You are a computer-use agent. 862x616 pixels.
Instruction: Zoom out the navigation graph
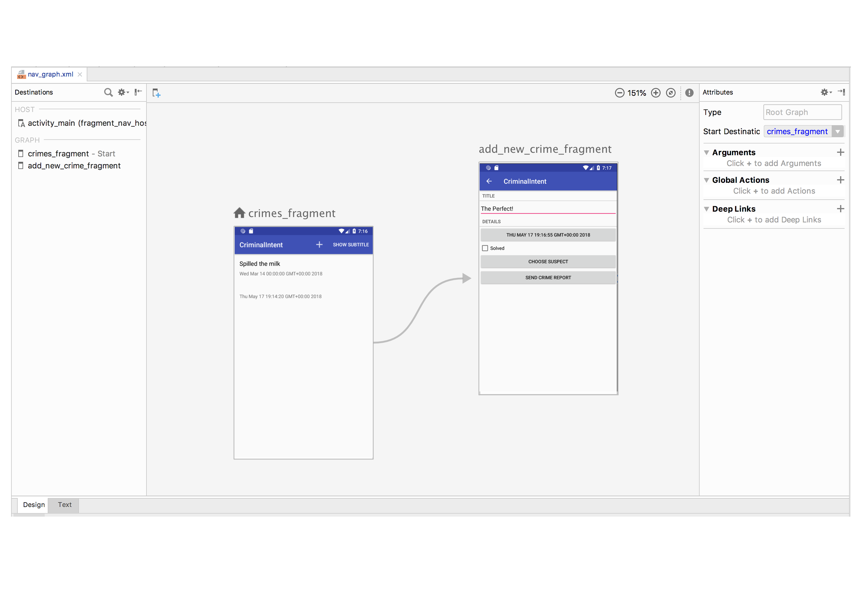[x=620, y=92]
